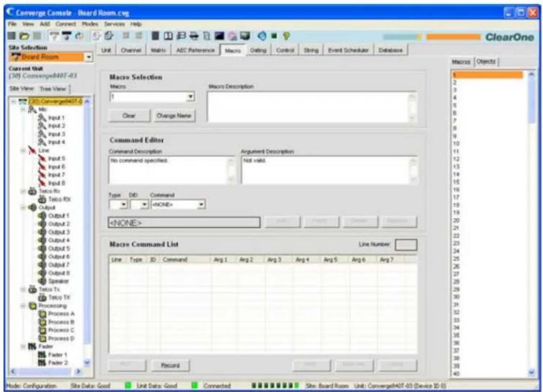
Task: Click the fader icon beside Fader 1
Action: [42, 355]
